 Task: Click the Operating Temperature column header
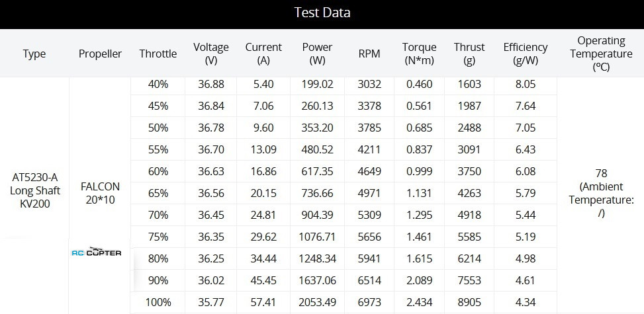click(x=601, y=54)
